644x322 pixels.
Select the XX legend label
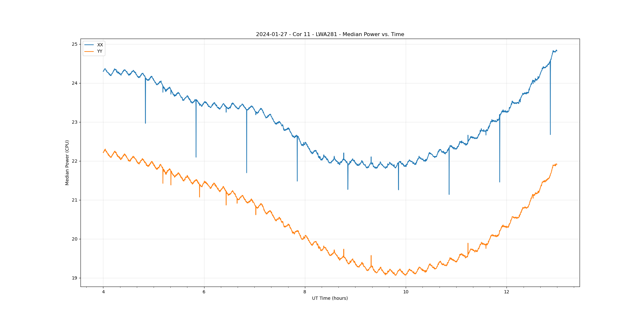click(x=100, y=45)
